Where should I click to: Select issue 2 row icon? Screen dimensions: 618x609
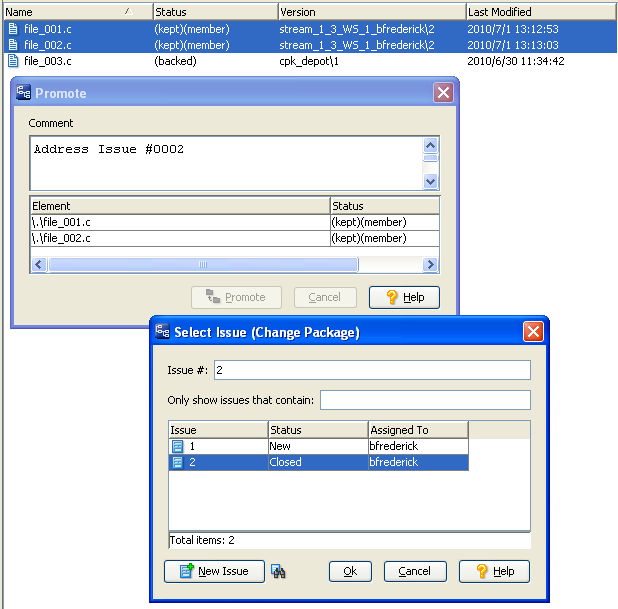click(177, 463)
